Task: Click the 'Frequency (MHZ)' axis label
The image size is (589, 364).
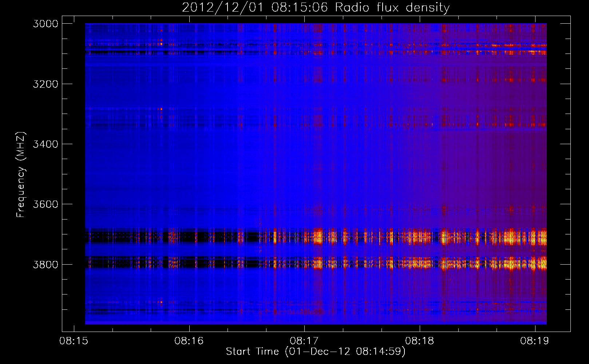Action: [21, 175]
